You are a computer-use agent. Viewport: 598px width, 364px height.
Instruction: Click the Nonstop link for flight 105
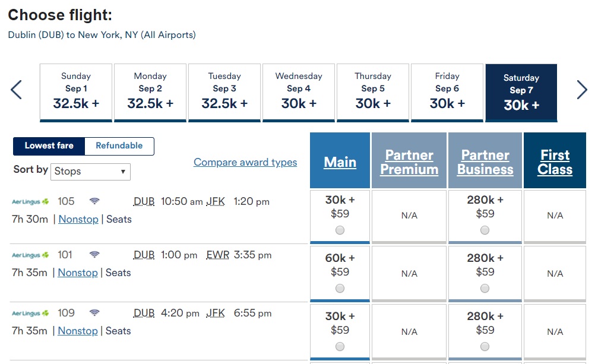[78, 219]
